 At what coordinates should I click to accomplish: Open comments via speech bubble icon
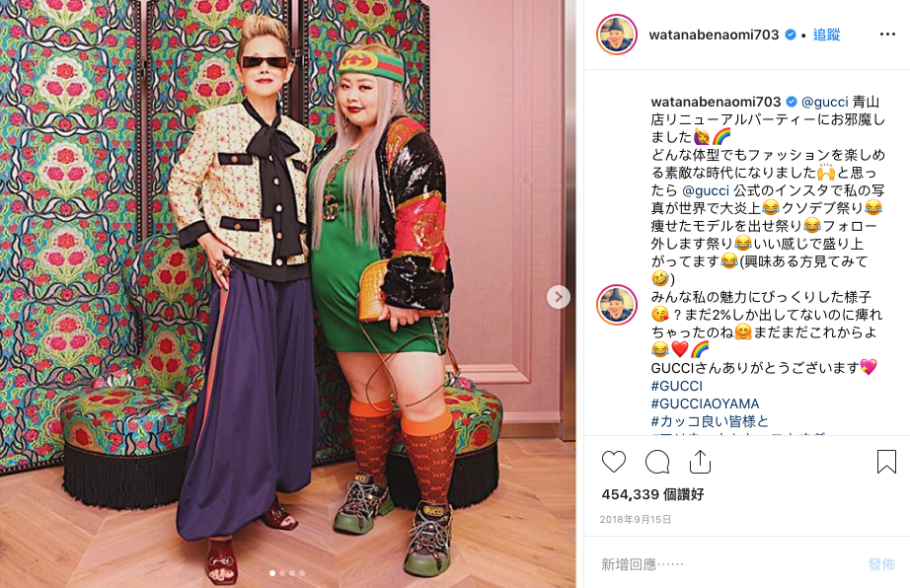(x=657, y=462)
